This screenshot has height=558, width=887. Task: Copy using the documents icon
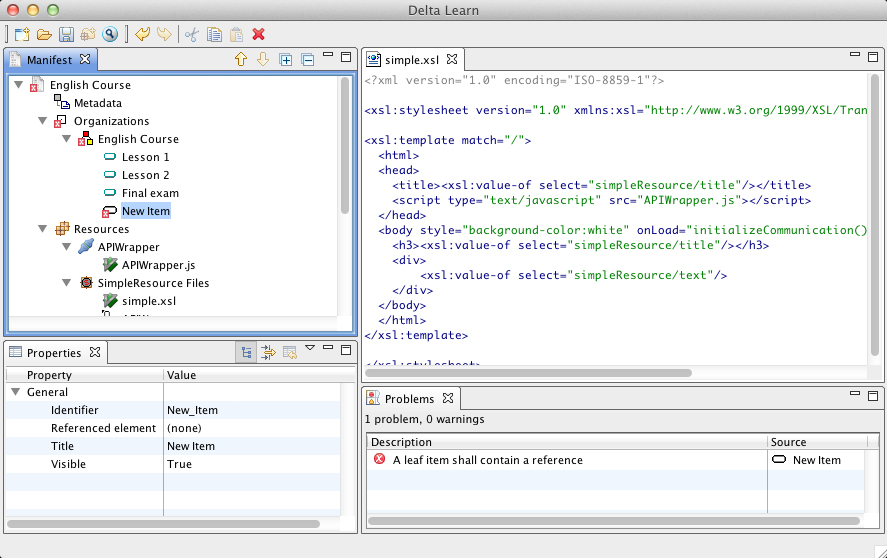(214, 35)
